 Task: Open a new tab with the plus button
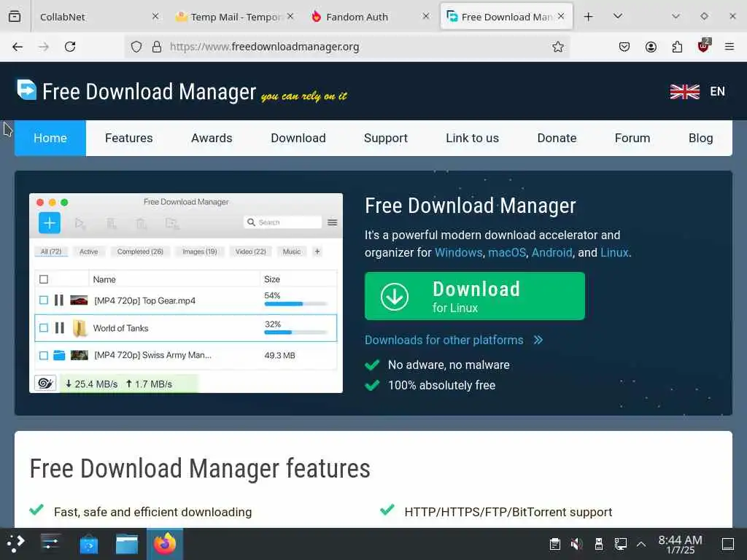[x=589, y=17]
